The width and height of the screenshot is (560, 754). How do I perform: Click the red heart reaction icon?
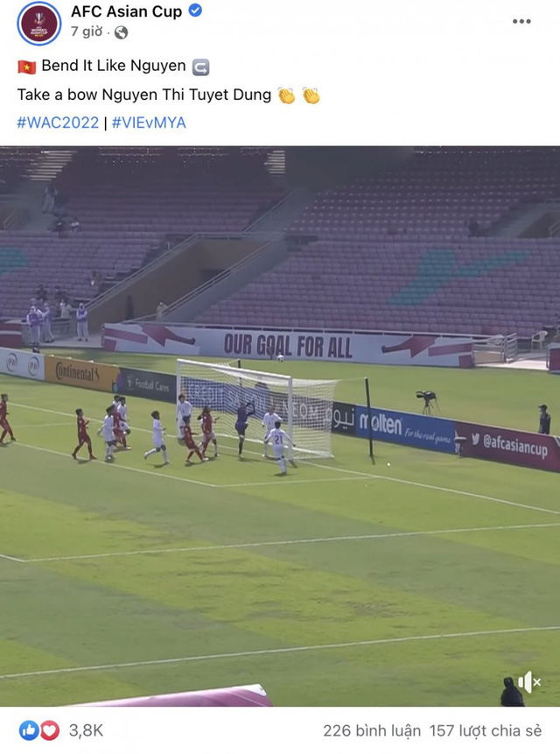50,731
